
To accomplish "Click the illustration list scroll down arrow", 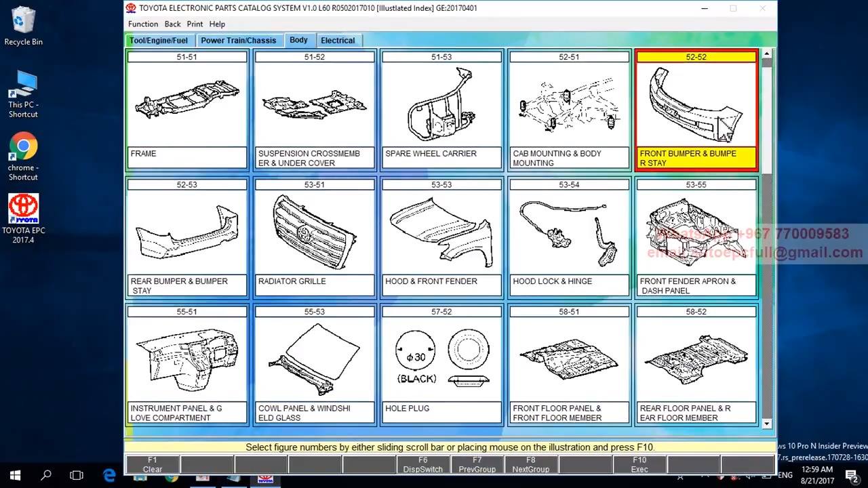I will pyautogui.click(x=767, y=424).
